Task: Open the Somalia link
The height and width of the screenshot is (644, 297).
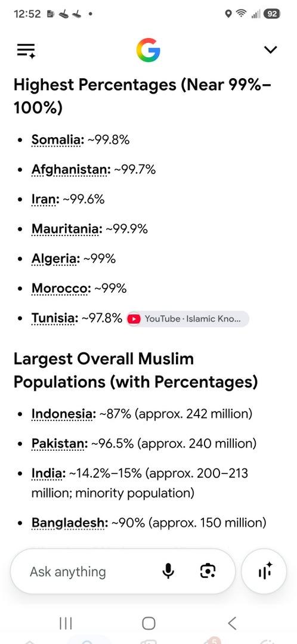Action: tap(57, 140)
